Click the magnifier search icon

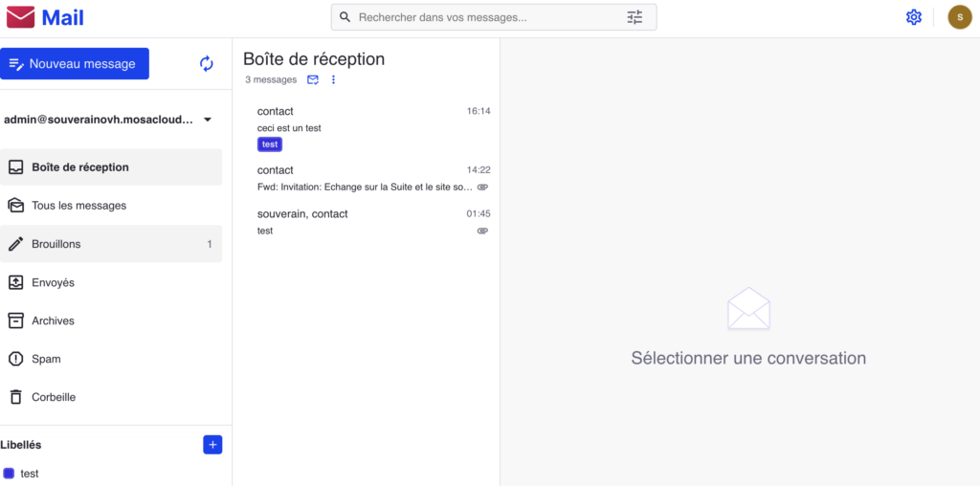[x=345, y=17]
